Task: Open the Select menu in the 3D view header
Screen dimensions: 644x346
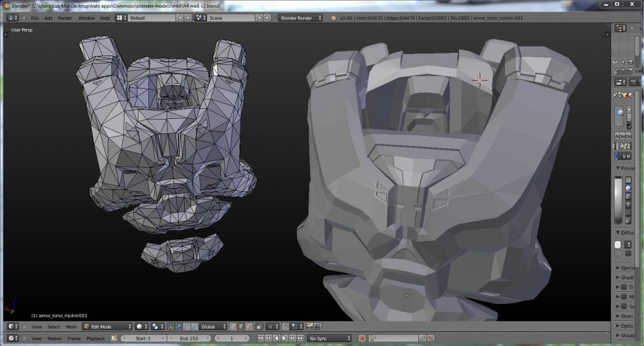Action: (54, 326)
